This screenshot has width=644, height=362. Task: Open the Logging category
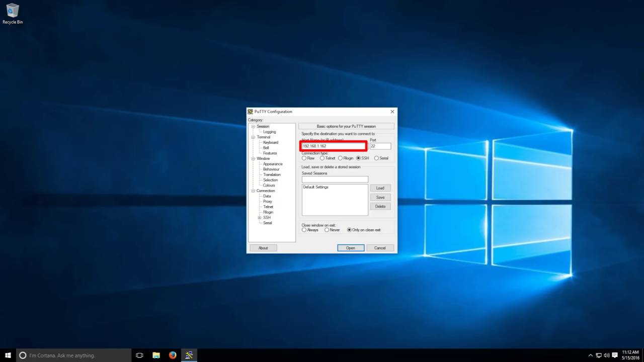tap(269, 132)
